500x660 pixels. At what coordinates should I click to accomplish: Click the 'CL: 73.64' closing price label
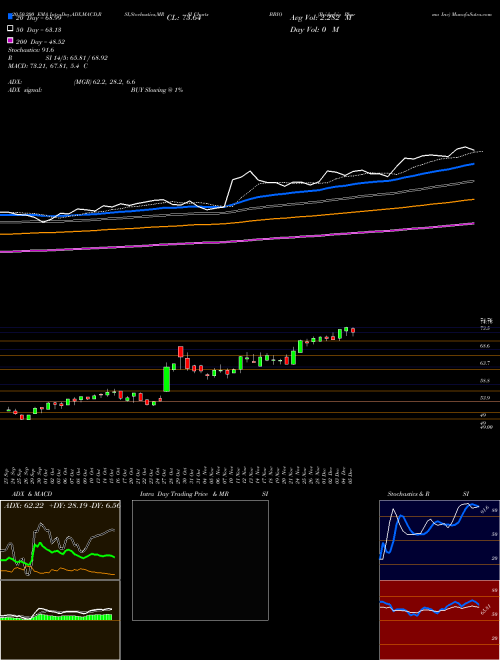pyautogui.click(x=185, y=18)
